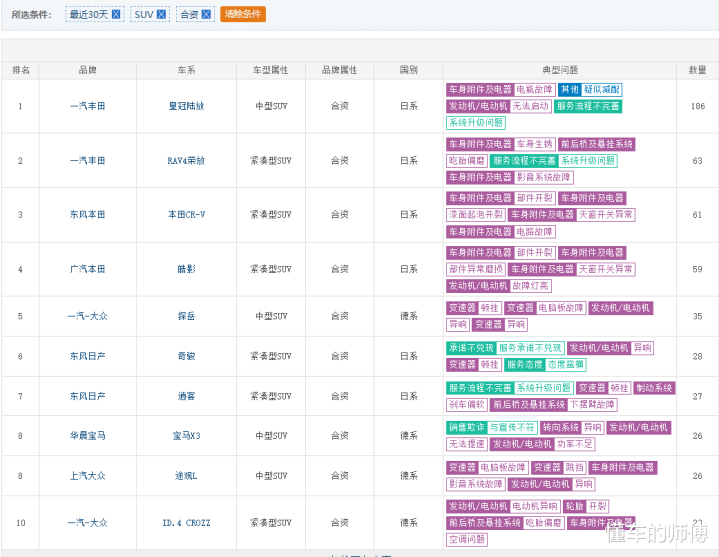
Task: Open the 探岳 series link
Action: (186, 316)
